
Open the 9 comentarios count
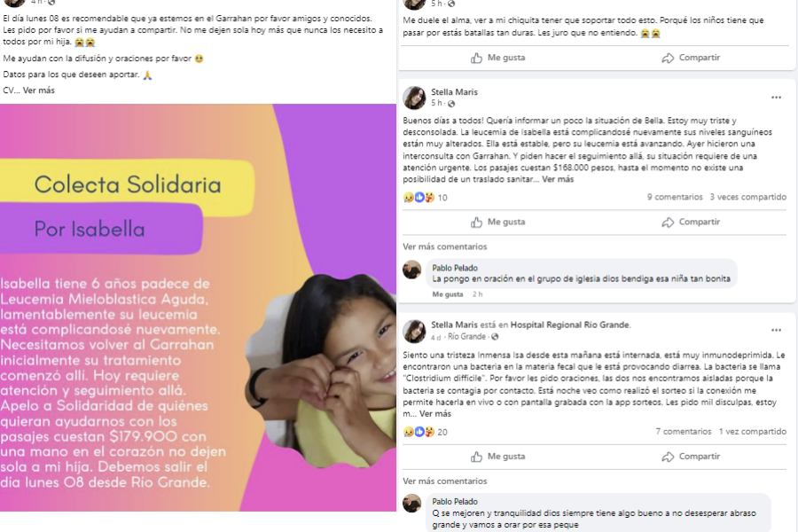675,197
